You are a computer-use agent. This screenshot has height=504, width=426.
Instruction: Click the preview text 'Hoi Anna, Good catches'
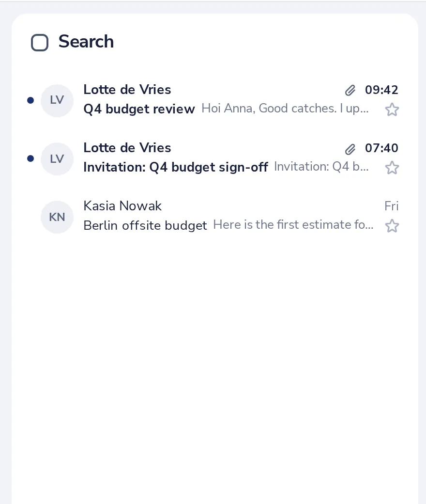(x=285, y=109)
